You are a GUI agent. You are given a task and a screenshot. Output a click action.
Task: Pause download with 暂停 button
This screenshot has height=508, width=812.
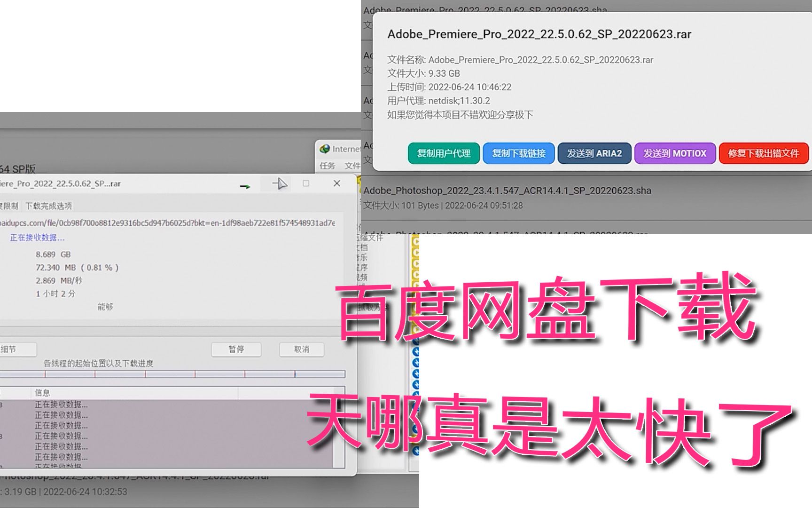tap(236, 349)
